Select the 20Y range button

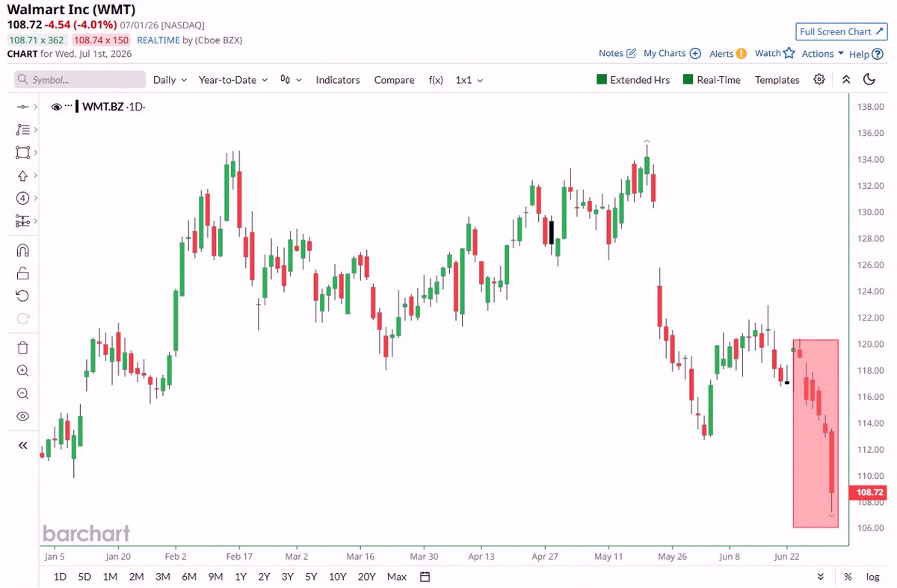pyautogui.click(x=366, y=577)
